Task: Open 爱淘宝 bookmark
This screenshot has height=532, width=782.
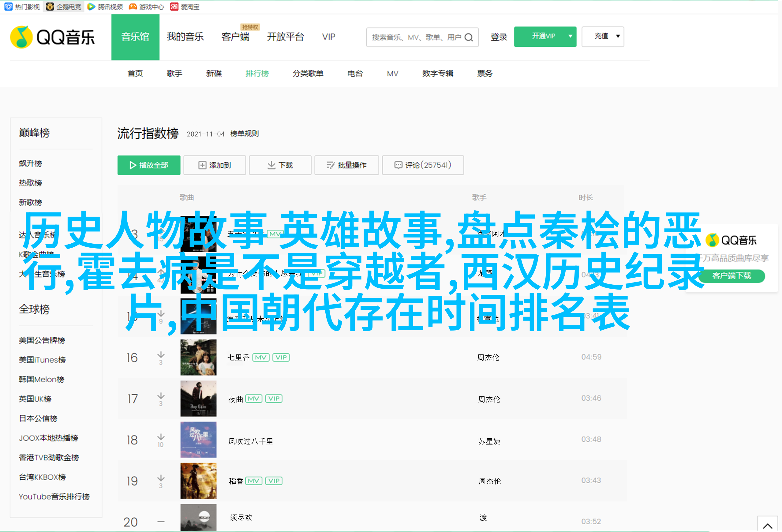Action: pos(185,6)
